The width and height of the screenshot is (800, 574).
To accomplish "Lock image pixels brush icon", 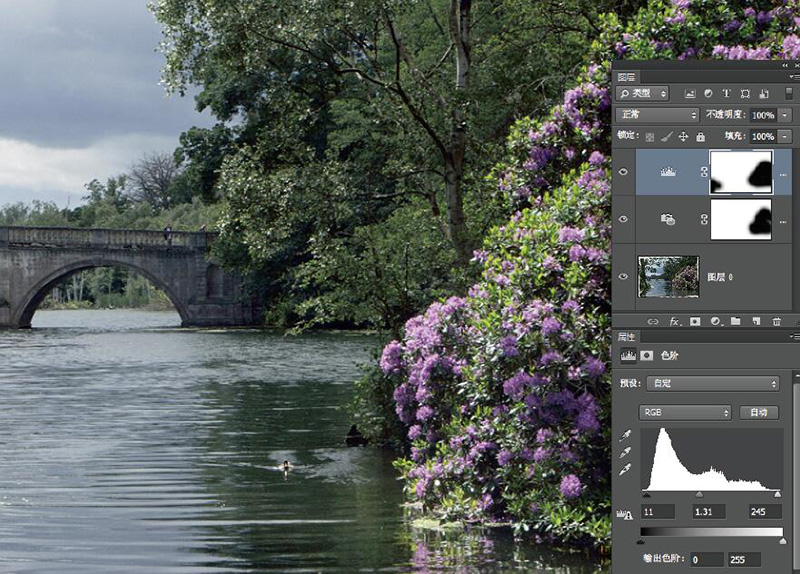I will (x=666, y=137).
